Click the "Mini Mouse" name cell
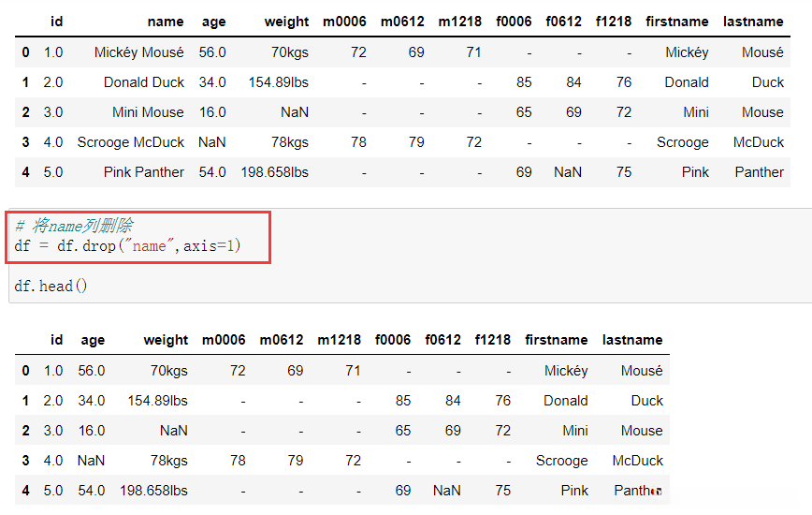The width and height of the screenshot is (812, 515). click(x=148, y=112)
